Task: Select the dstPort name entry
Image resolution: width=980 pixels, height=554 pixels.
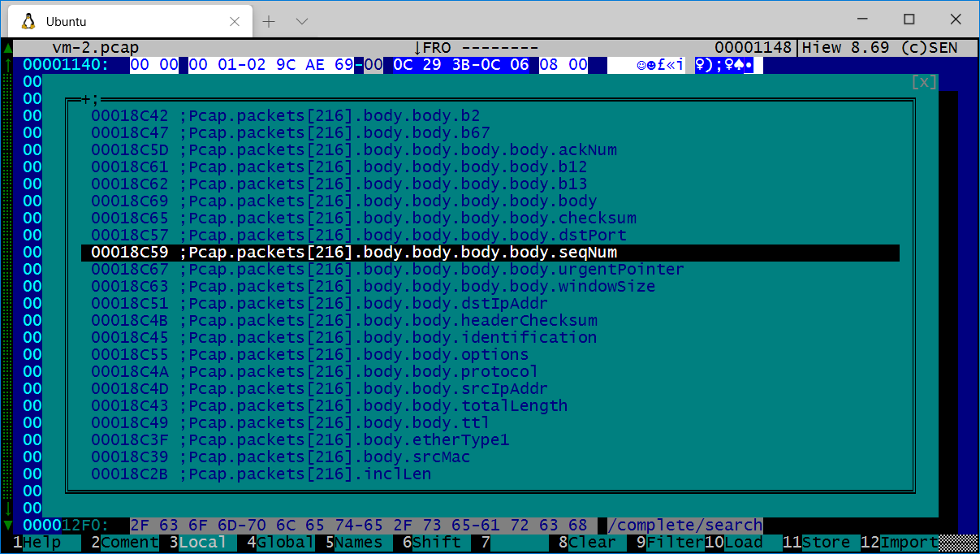Action: click(490, 235)
